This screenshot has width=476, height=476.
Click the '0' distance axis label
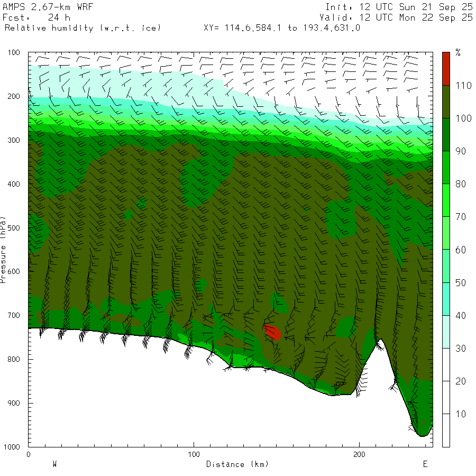click(29, 454)
